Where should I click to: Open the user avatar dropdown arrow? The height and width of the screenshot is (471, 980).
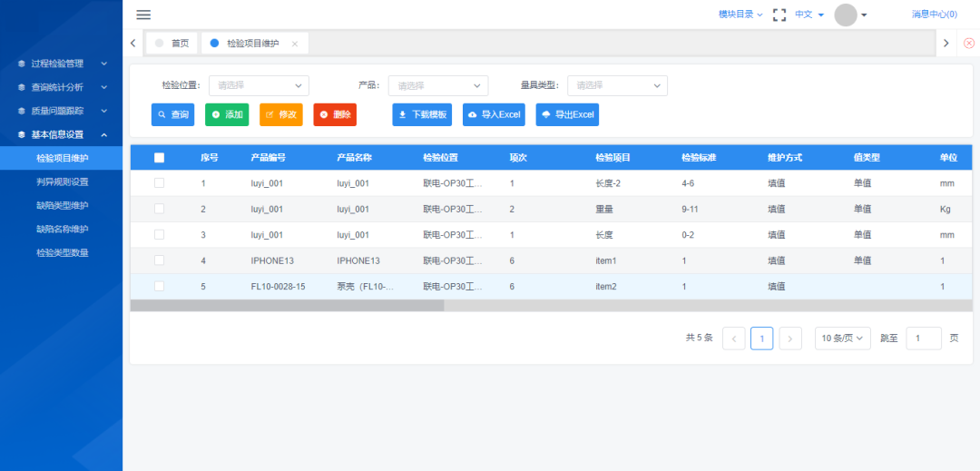pyautogui.click(x=864, y=15)
